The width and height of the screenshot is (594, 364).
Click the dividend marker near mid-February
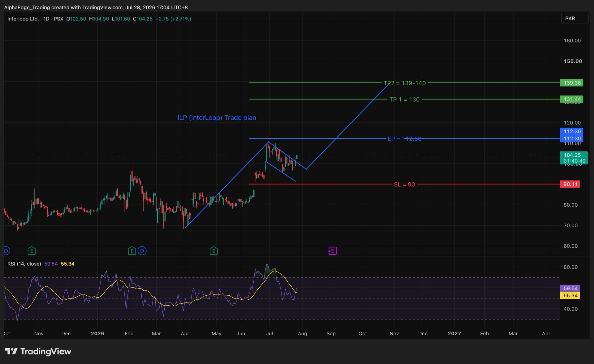point(142,251)
